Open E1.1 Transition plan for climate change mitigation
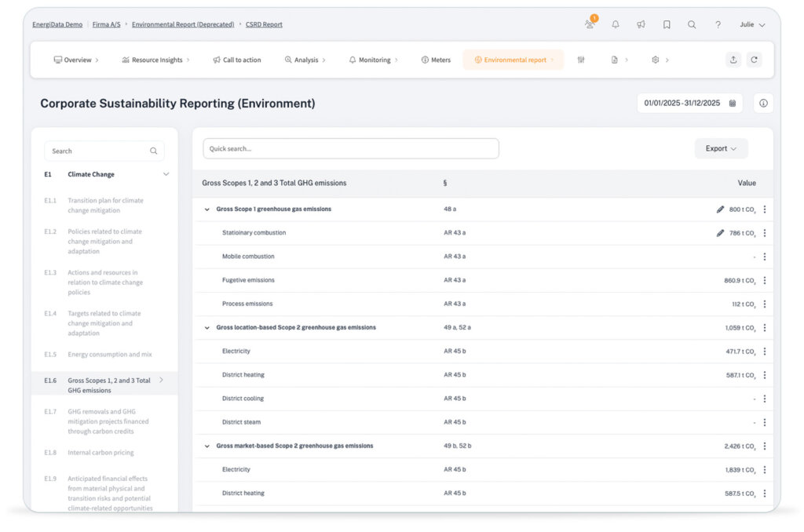Screen dimensions: 804x532 click(105, 206)
